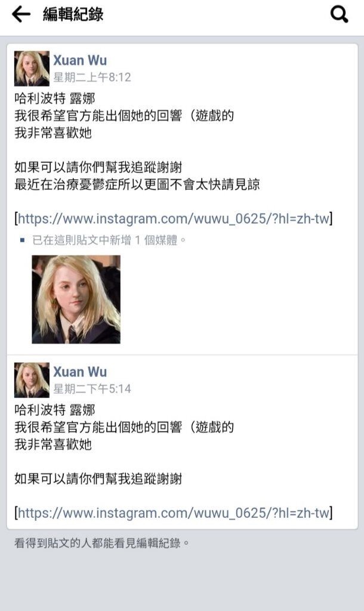
Task: Click the 星期二上午8:12 timestamp
Action: (92, 77)
